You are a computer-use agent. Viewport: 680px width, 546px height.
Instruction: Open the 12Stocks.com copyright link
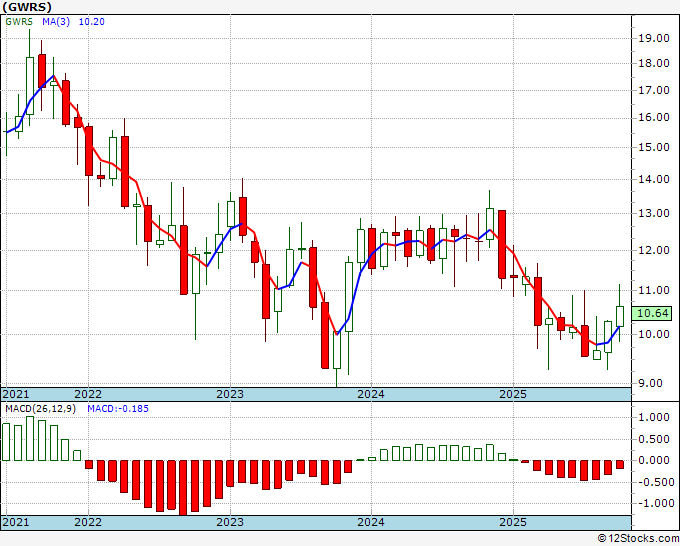[x=638, y=538]
